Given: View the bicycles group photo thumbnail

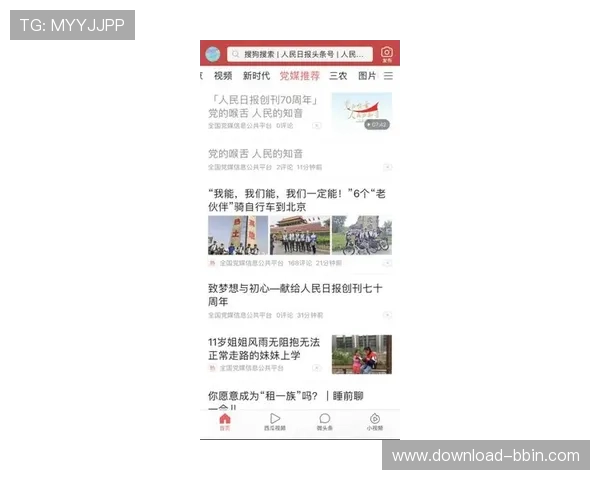Looking at the screenshot, I should 362,235.
